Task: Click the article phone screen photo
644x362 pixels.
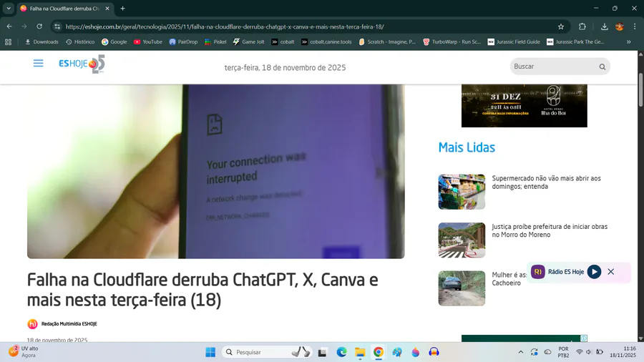Action: 215,172
